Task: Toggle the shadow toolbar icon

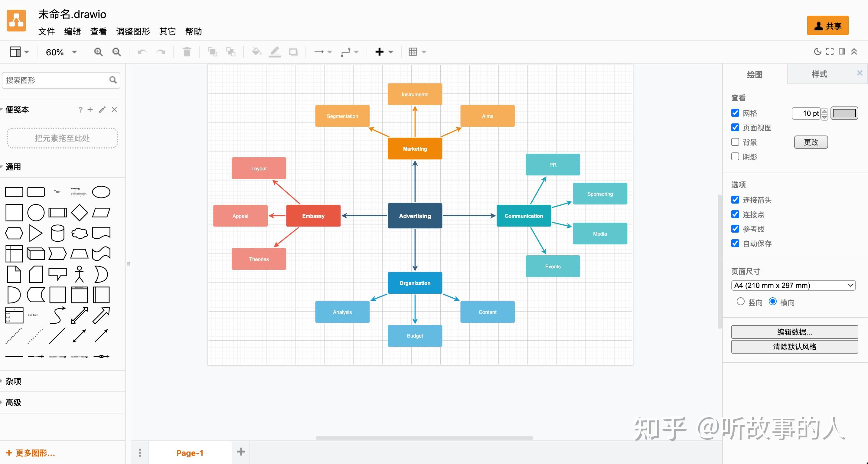Action: [293, 52]
